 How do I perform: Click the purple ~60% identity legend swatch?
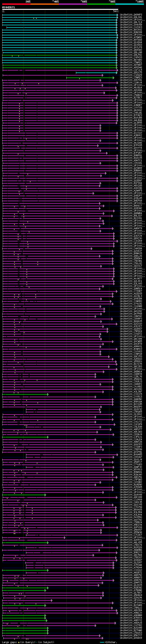click(x=73, y=4)
